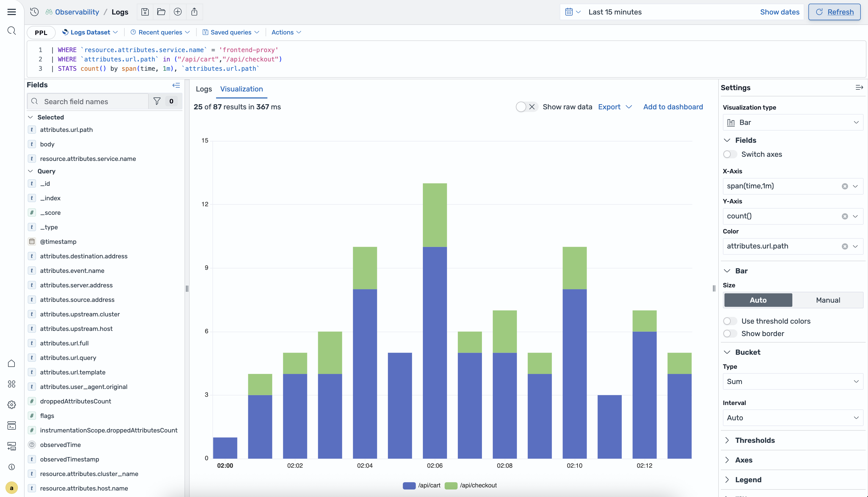Create a new query with the plus icon

[x=178, y=12]
